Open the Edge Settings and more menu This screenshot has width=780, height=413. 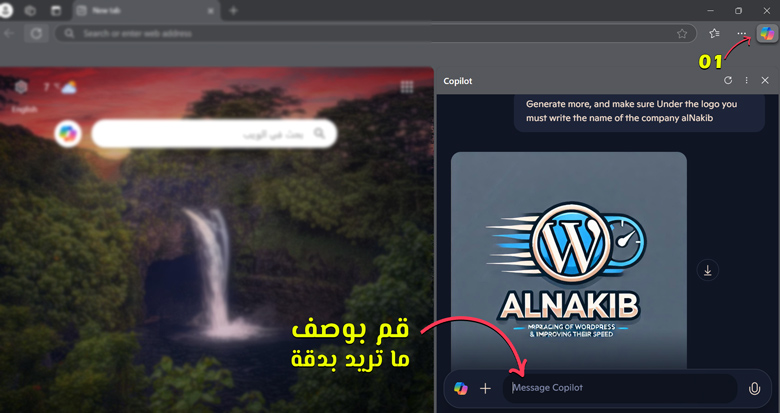coord(741,34)
